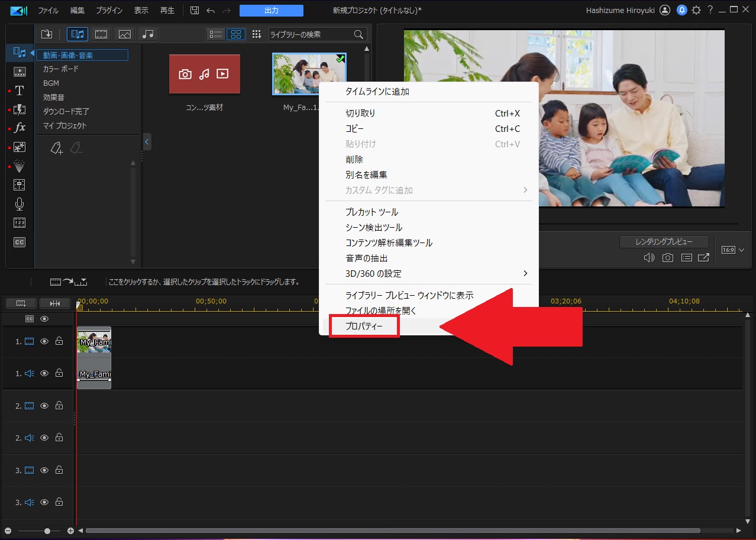Open the Title Room (T icon)
This screenshot has height=540, width=756.
tap(20, 90)
